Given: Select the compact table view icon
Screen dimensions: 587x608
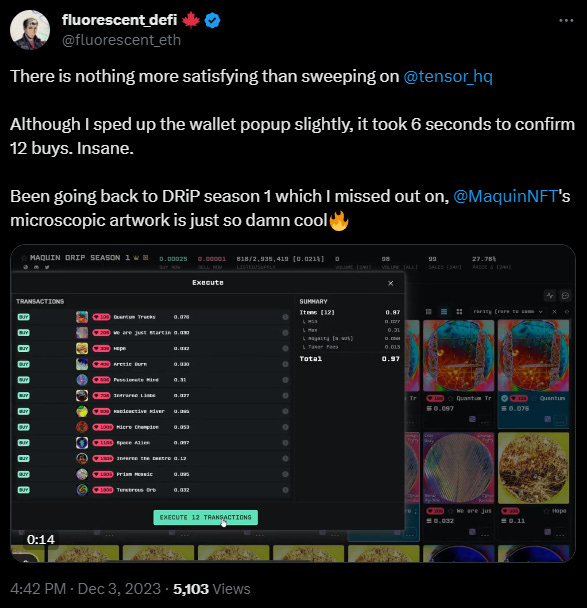Looking at the screenshot, I should tap(428, 312).
